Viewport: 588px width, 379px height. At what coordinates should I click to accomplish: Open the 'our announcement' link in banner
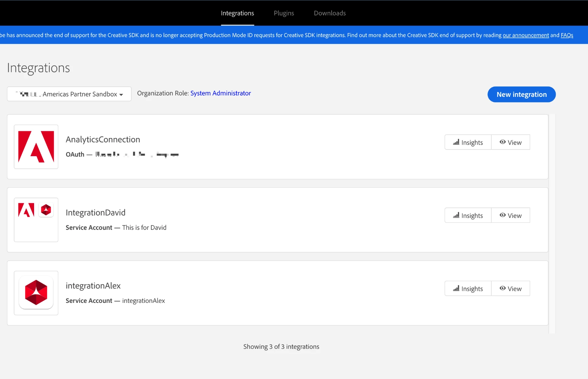526,35
